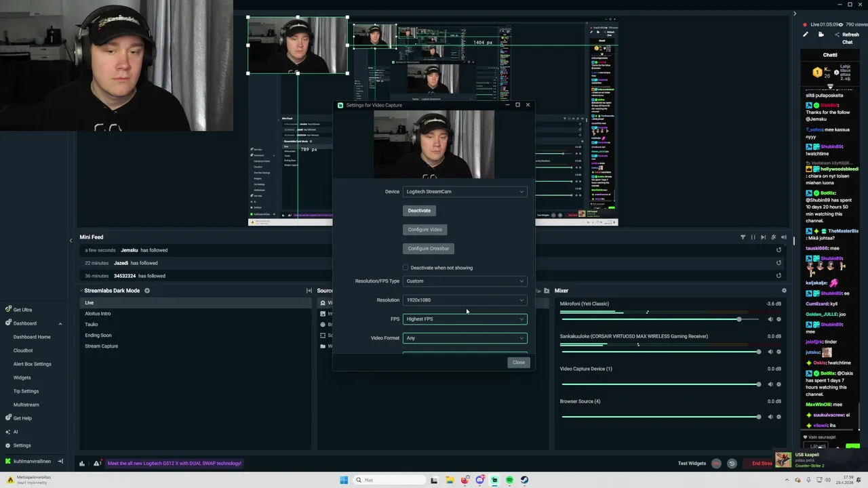Open settings gear for Sankakuuloke CORSAIR channel
Screen dimensions: 868x488
(778, 352)
